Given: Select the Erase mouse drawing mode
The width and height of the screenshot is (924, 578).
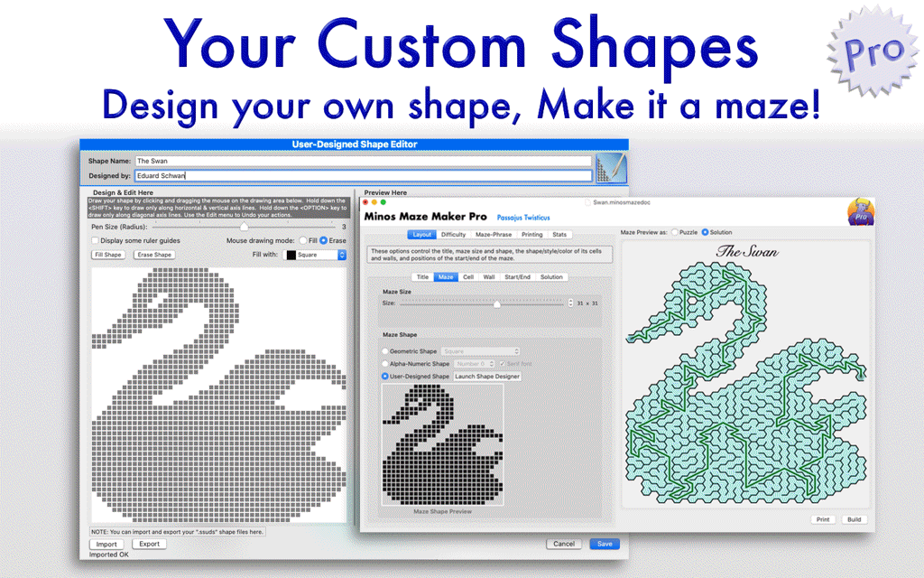Looking at the screenshot, I should click(323, 241).
